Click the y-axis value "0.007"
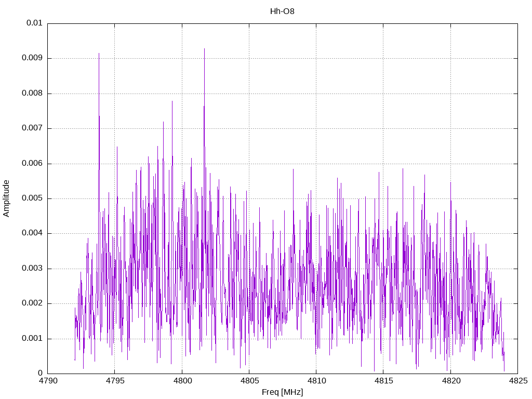 [32, 128]
